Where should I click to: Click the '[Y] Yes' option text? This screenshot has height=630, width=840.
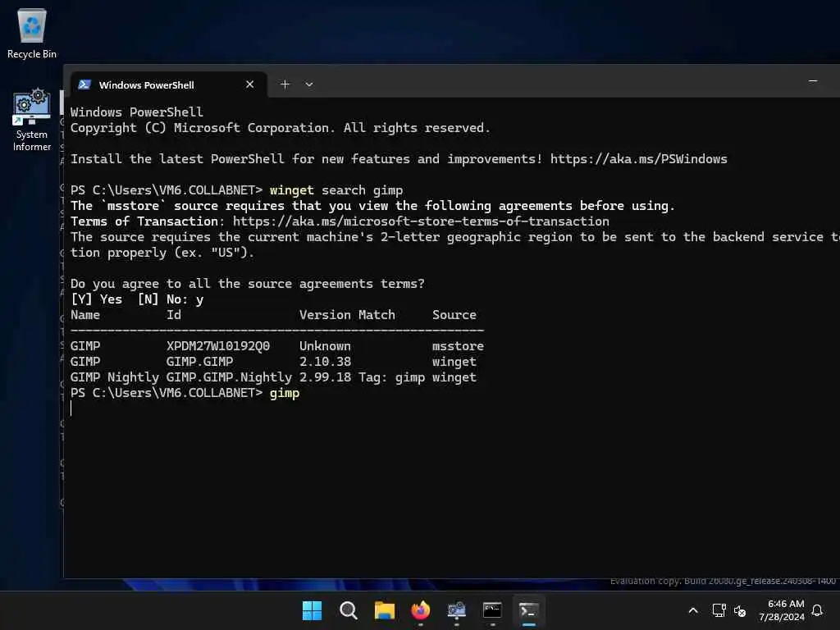[97, 299]
